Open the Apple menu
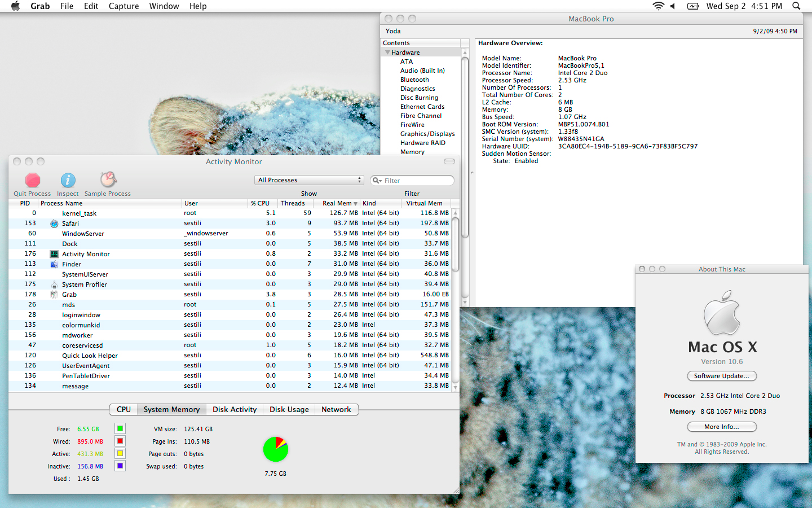 pyautogui.click(x=15, y=6)
